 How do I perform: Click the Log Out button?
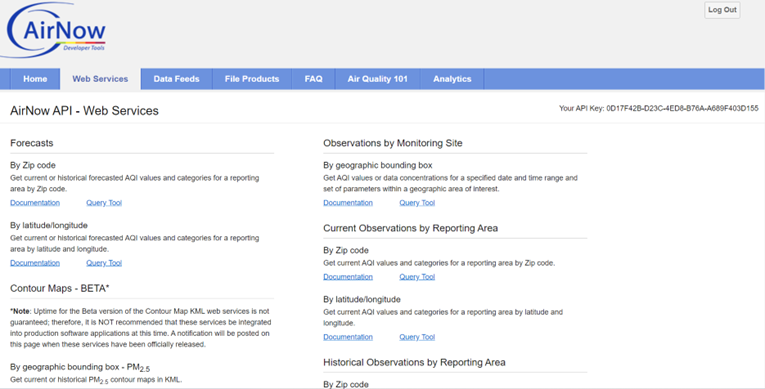pyautogui.click(x=722, y=10)
